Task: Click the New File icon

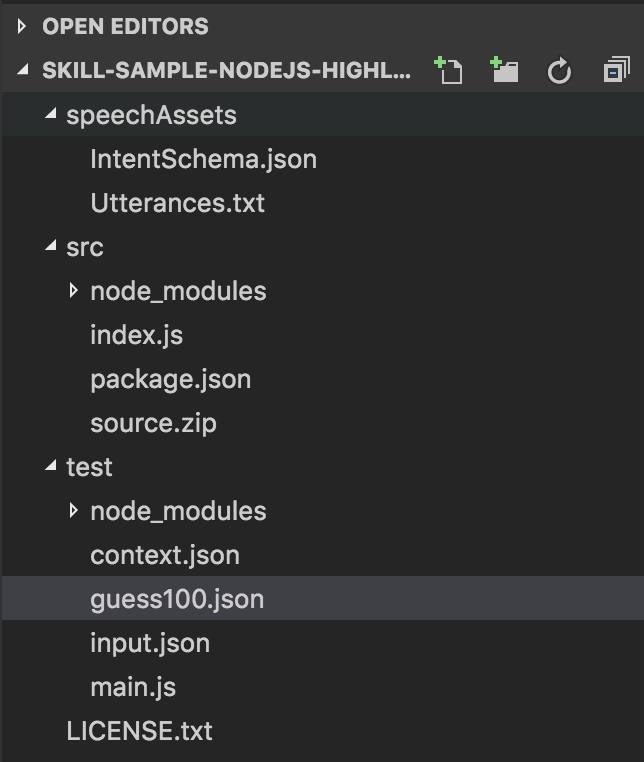Action: coord(448,70)
